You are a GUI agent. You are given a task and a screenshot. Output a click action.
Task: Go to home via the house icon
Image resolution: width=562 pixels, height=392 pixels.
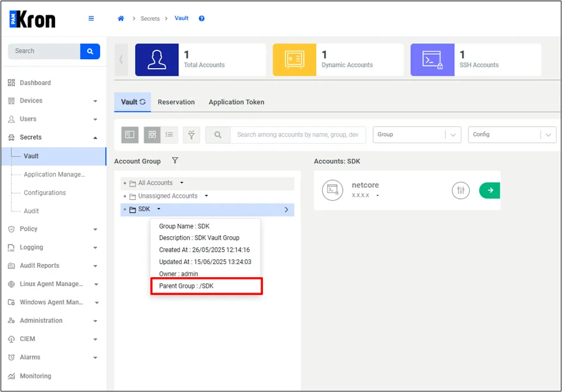[x=121, y=18]
